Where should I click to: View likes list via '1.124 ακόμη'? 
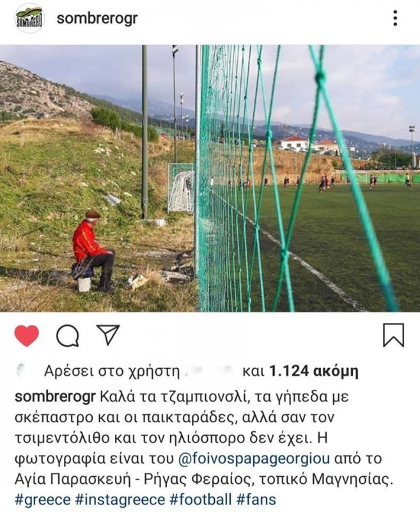[x=314, y=371]
